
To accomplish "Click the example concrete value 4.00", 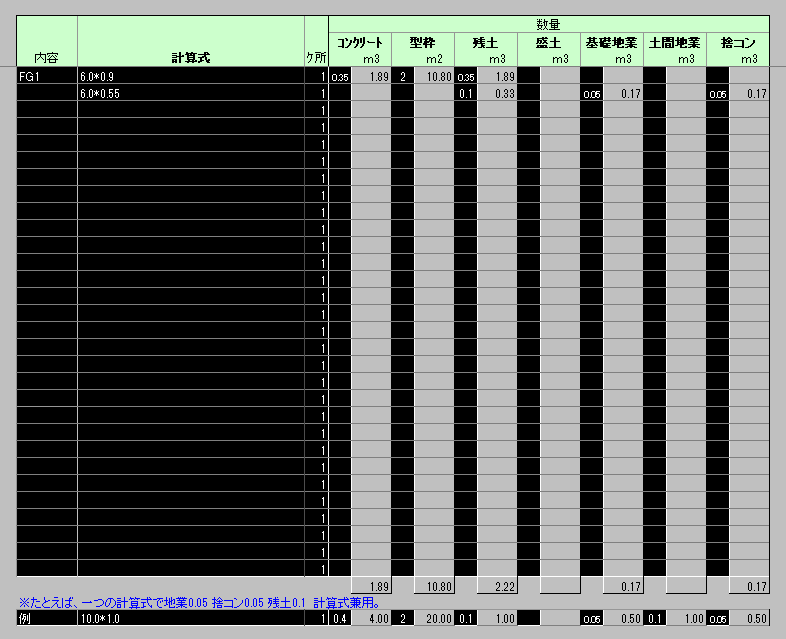I will [x=371, y=619].
